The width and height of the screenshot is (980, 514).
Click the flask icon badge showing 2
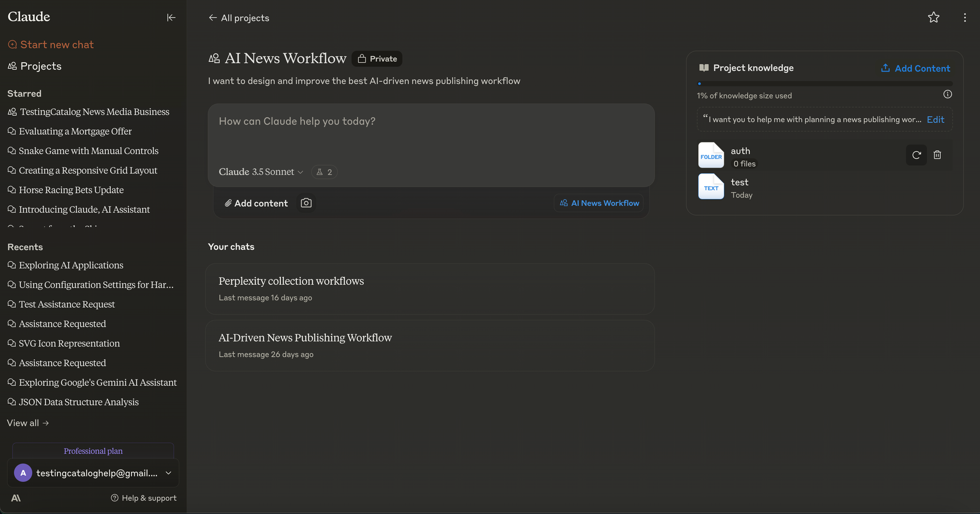(324, 172)
